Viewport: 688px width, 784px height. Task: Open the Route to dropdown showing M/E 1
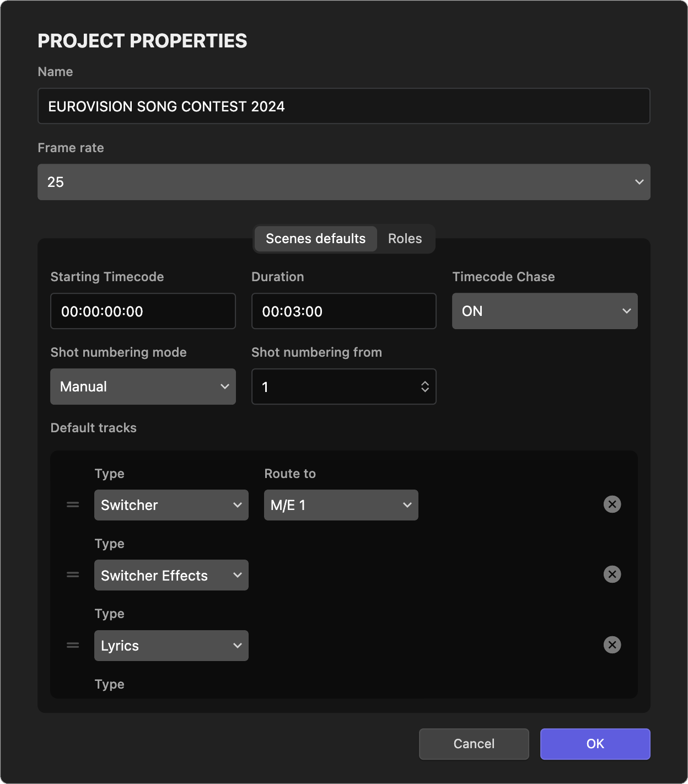341,504
